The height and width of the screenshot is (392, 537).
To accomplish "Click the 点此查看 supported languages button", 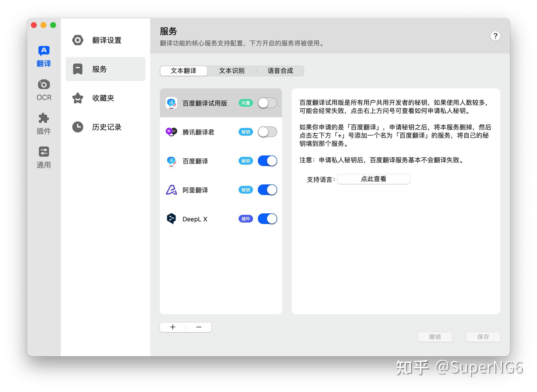I will (374, 179).
